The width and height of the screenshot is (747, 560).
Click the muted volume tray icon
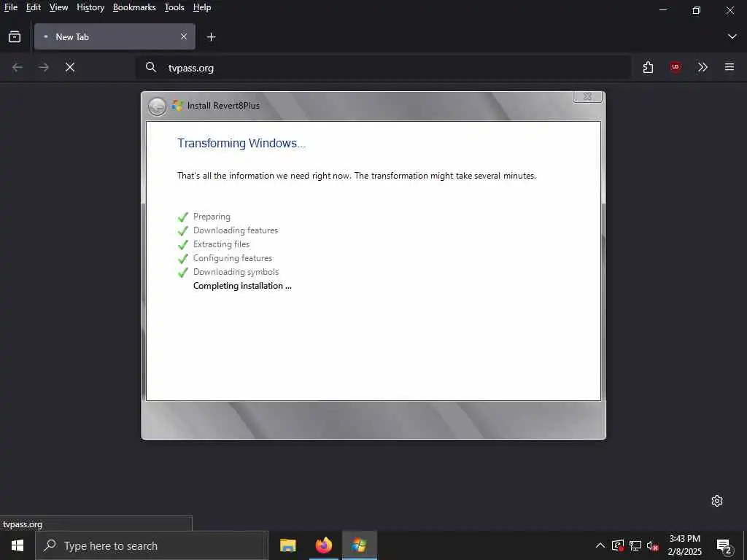pyautogui.click(x=653, y=545)
